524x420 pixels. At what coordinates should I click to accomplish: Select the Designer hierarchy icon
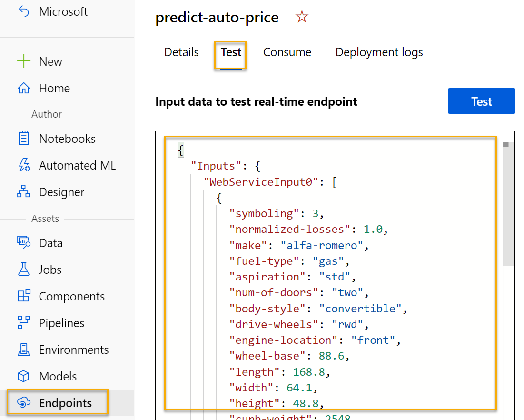pos(23,191)
